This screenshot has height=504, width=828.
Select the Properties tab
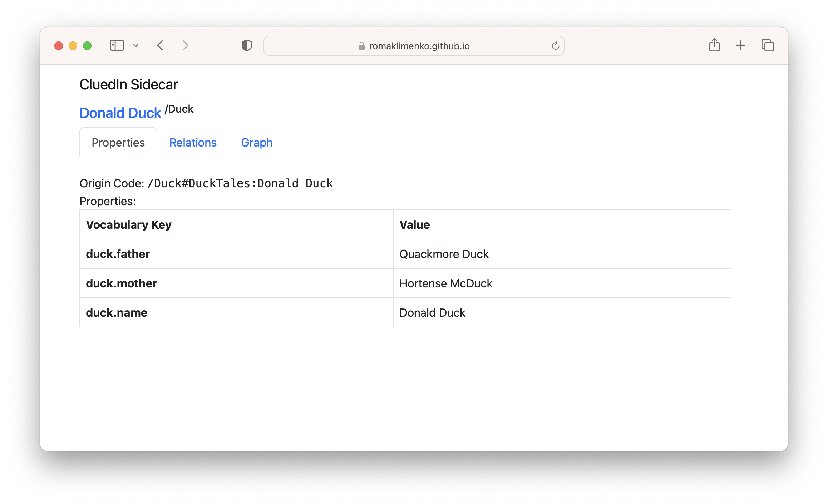pyautogui.click(x=118, y=143)
